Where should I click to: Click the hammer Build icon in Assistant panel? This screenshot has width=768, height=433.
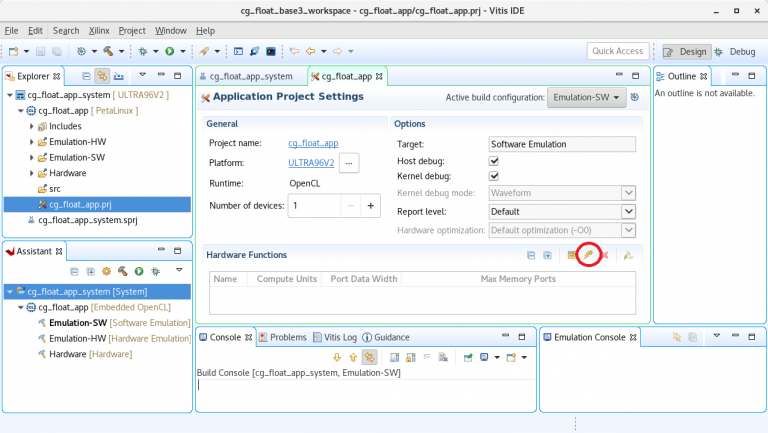[122, 271]
